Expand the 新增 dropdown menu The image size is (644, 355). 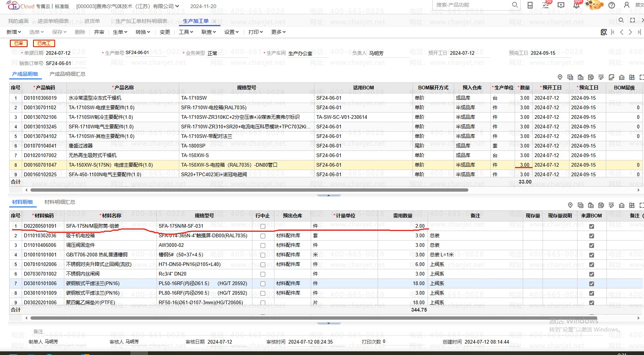[x=14, y=32]
